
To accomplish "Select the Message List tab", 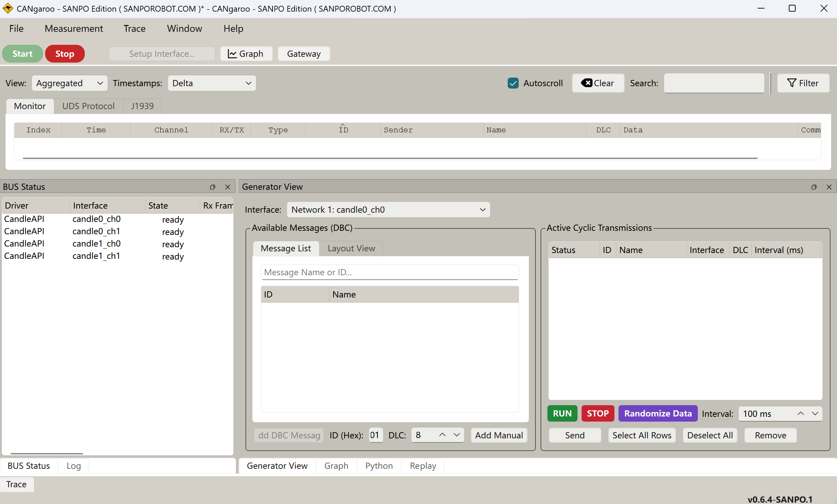I will click(286, 249).
